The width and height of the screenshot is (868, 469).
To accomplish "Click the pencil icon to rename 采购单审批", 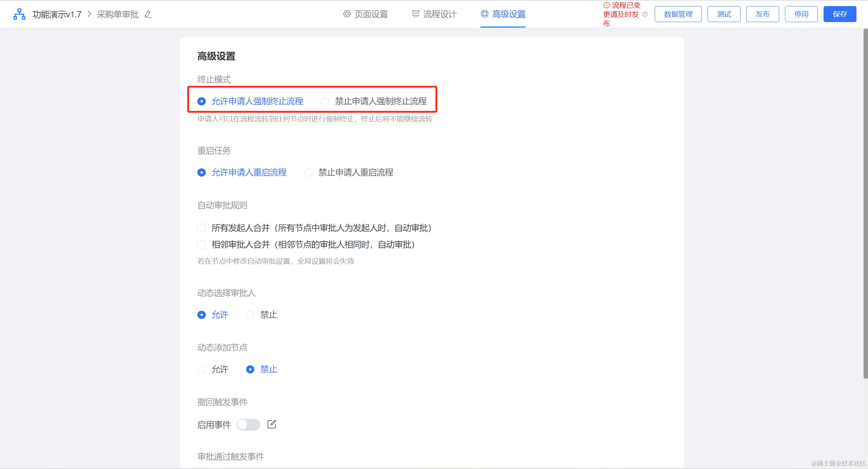I will (148, 14).
